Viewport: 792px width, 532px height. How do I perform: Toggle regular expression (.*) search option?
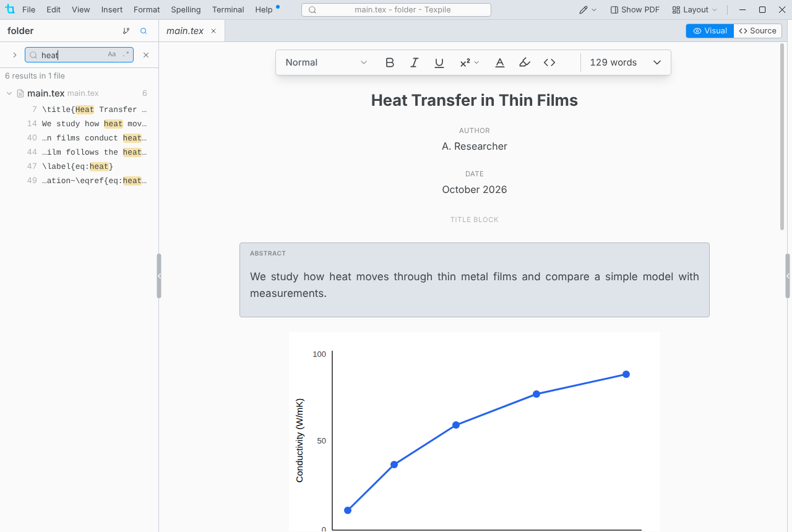126,54
